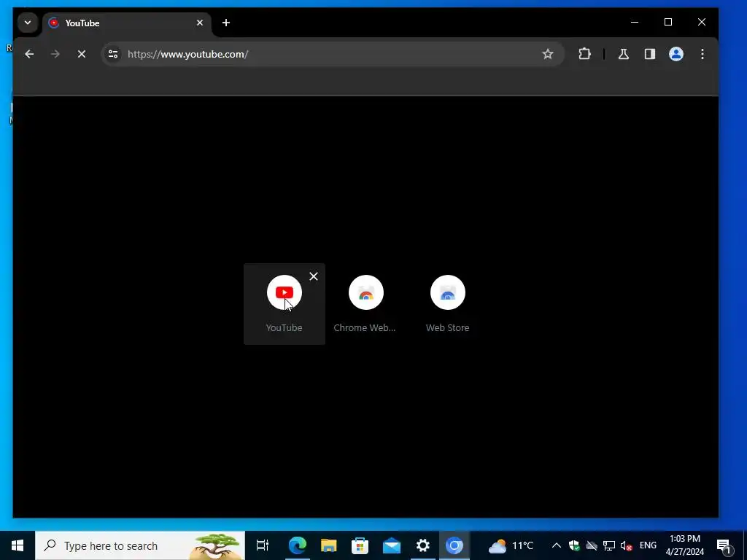
Task: Open Windows Security tray icon
Action: pos(574,545)
